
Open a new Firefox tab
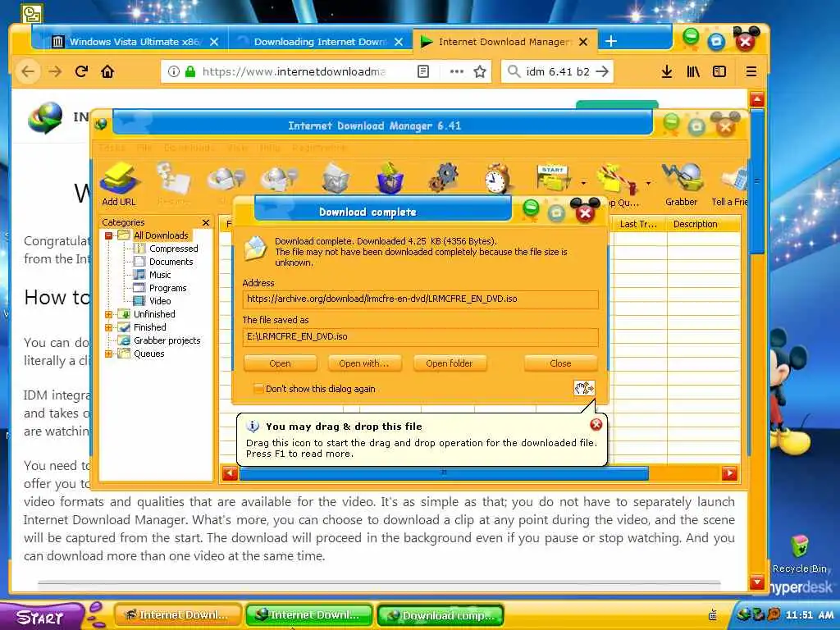pyautogui.click(x=610, y=41)
